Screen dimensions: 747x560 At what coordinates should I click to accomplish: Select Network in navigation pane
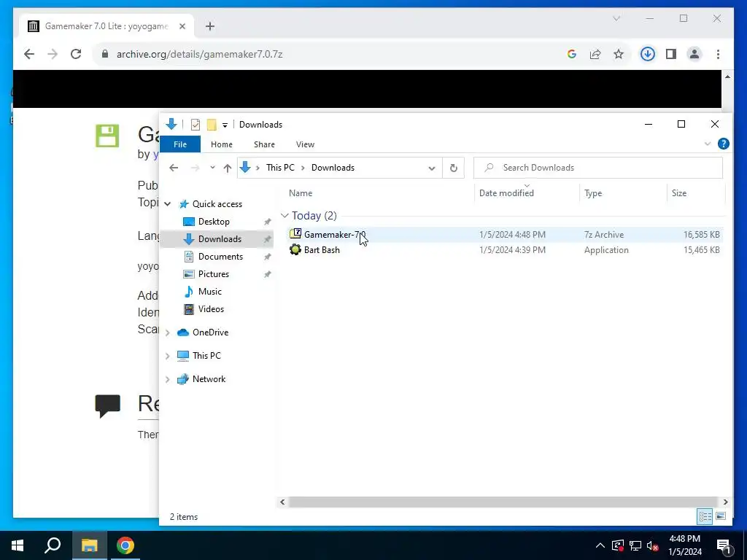pyautogui.click(x=209, y=379)
